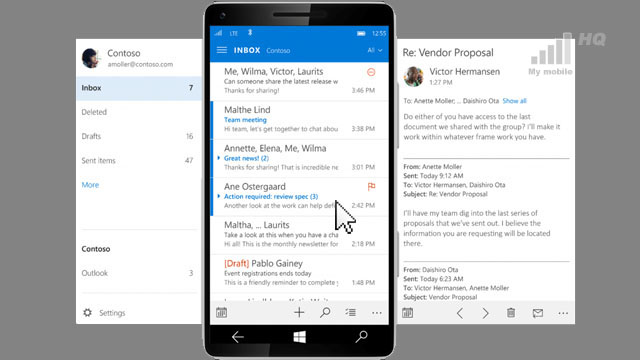This screenshot has width=640, height=360.
Task: Tap the phone Back arrow button
Action: point(238,337)
